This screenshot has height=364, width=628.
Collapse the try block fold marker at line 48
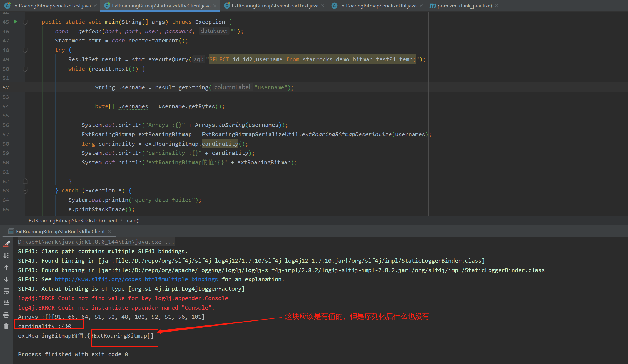point(25,50)
